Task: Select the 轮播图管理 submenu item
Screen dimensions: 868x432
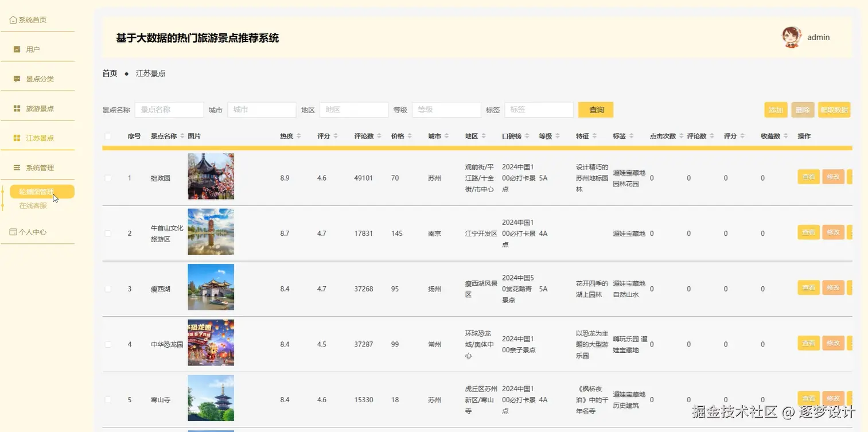Action: pos(42,192)
